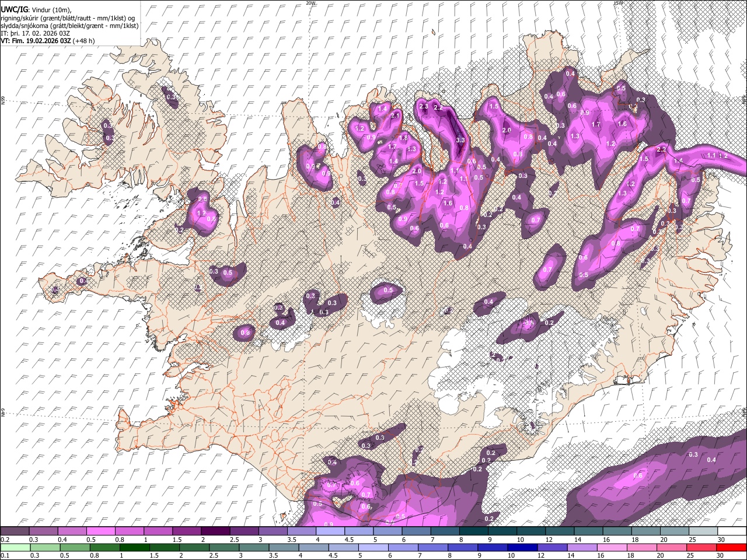Select the 3.5 swatch in the bottom legend row

point(284,547)
